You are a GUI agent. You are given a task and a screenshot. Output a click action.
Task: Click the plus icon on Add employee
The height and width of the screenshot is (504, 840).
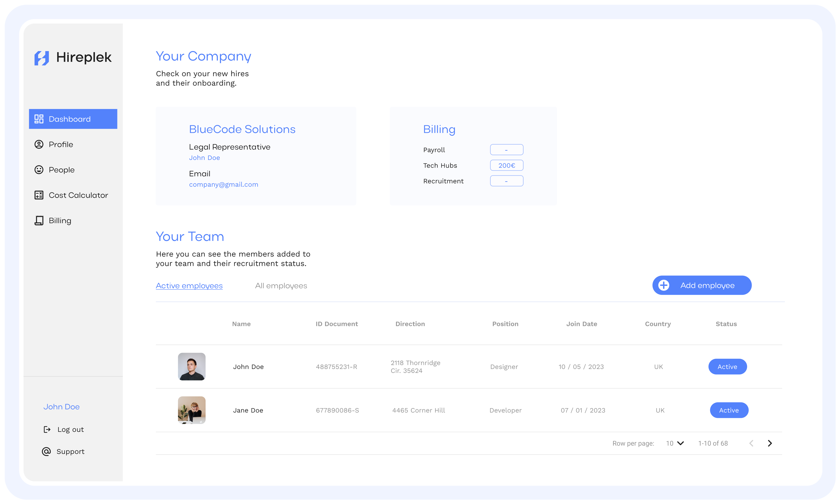664,285
